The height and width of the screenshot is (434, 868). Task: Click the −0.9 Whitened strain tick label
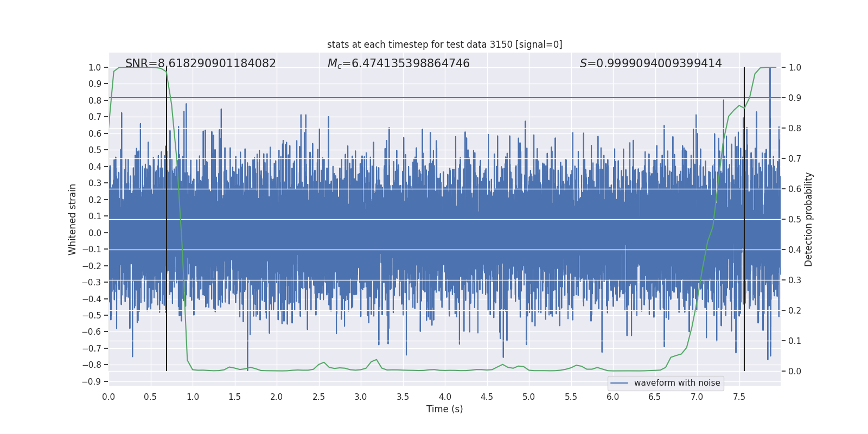click(92, 382)
